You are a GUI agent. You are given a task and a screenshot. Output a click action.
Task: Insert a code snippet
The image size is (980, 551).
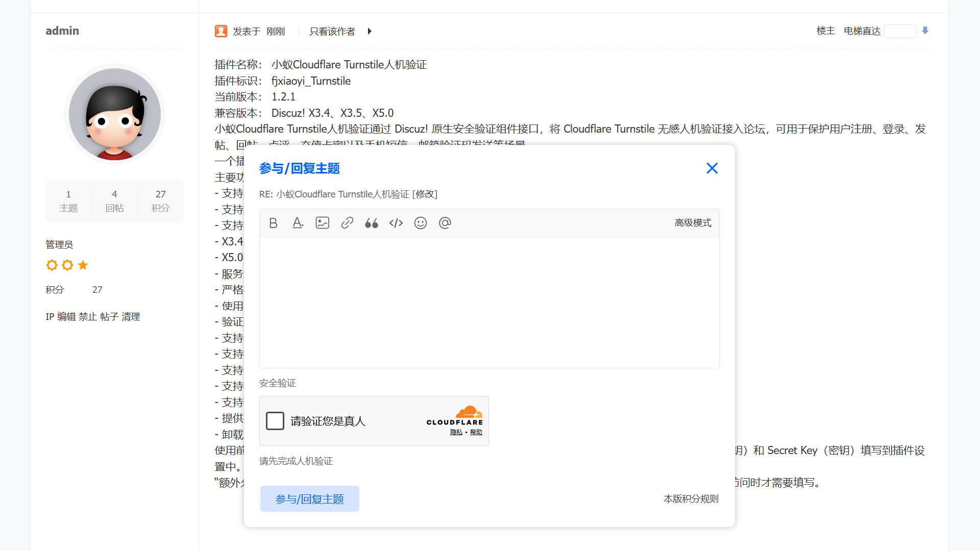(396, 223)
